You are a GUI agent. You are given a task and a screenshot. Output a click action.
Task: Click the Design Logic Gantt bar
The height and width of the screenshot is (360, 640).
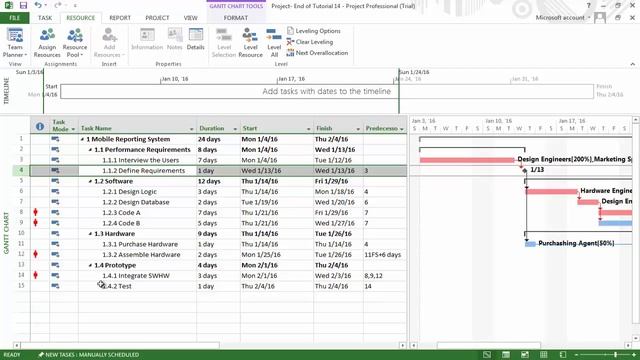click(552, 191)
